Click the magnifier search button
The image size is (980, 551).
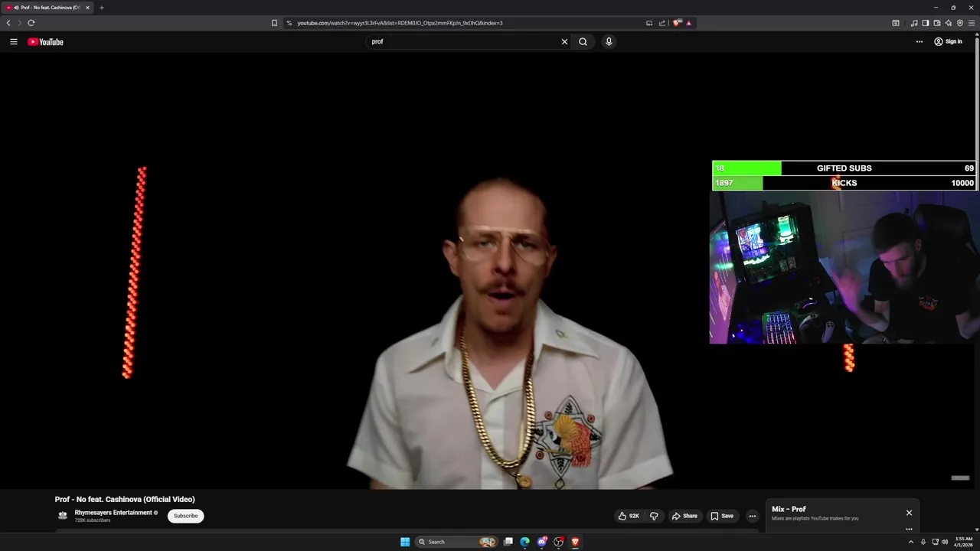[x=583, y=41]
